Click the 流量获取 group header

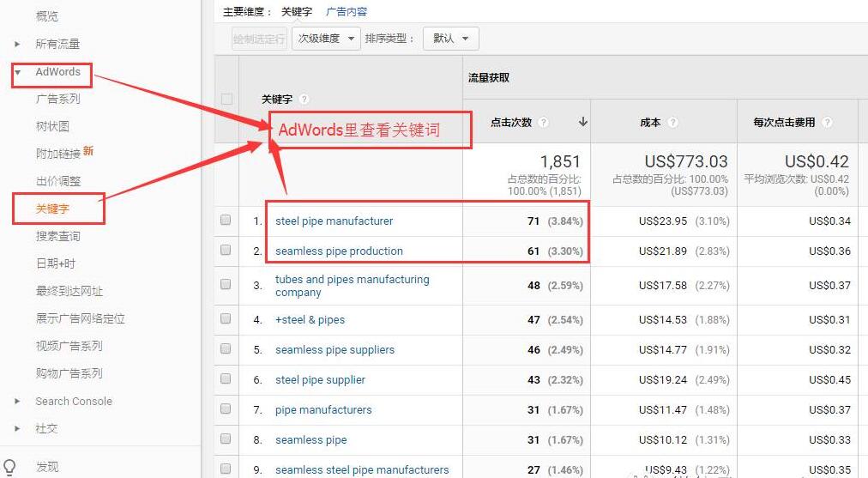[489, 77]
